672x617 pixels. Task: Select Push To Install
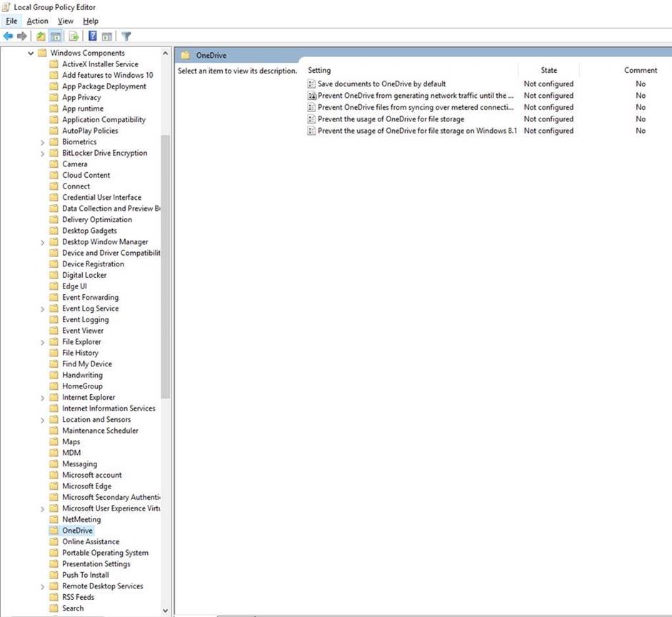point(85,575)
